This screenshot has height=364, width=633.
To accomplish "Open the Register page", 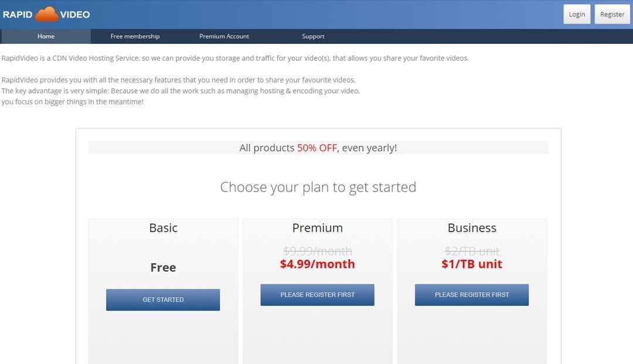I will coord(612,14).
